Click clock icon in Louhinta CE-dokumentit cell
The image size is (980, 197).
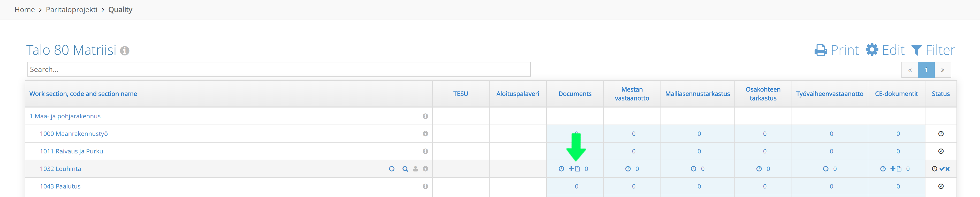tap(883, 169)
